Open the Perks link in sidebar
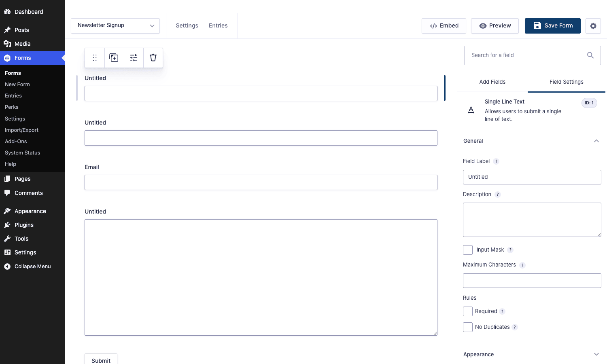607x364 pixels. coord(12,107)
